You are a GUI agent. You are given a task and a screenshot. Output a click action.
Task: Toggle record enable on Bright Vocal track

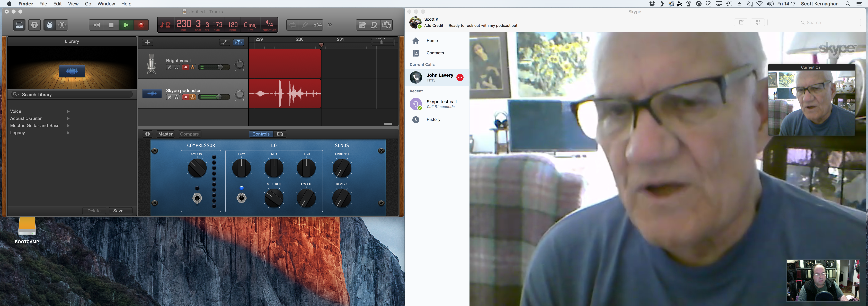(185, 67)
